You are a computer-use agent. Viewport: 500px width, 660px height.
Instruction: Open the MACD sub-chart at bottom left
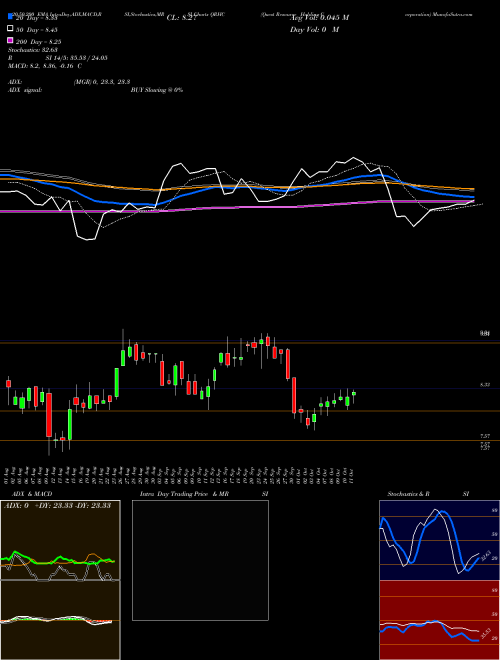click(x=60, y=620)
